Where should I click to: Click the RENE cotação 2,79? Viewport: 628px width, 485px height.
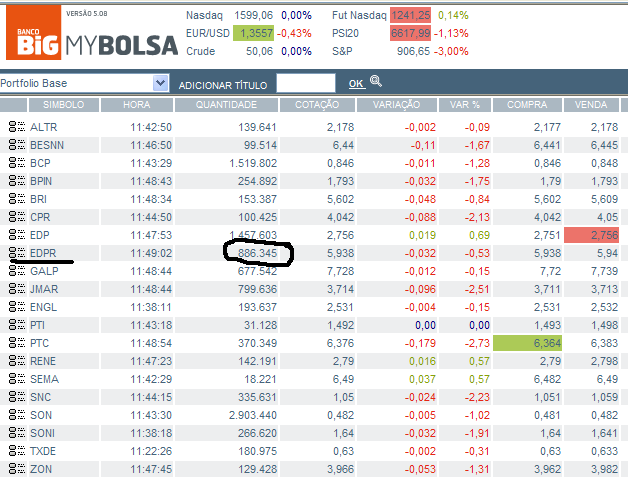click(343, 361)
